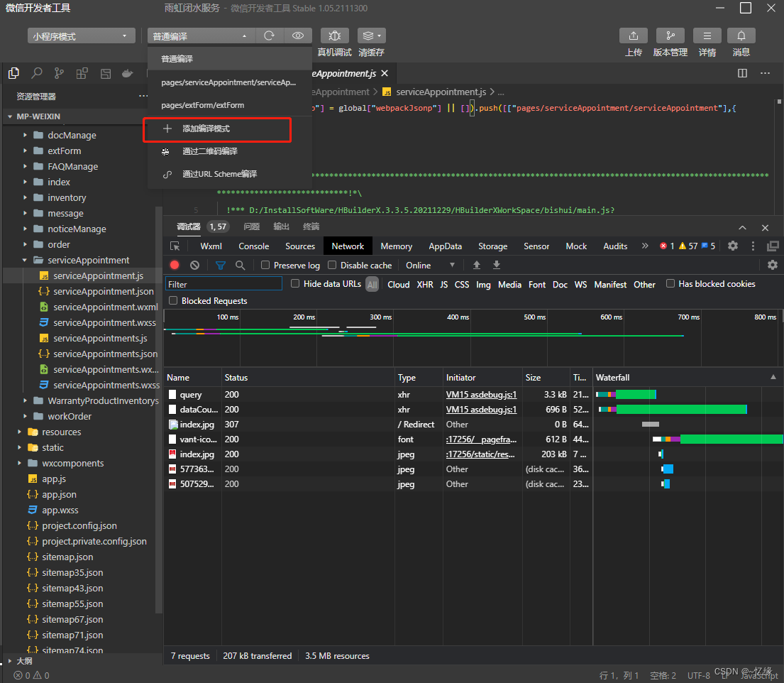Collapse the serviceAppointment folder
The width and height of the screenshot is (784, 683).
pyautogui.click(x=25, y=260)
